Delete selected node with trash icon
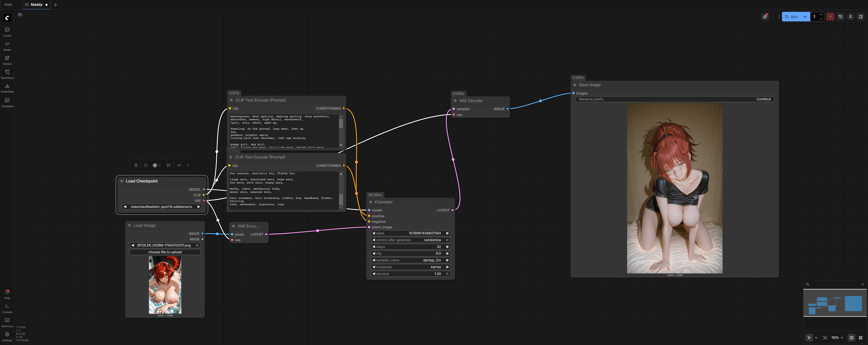This screenshot has height=345, width=868. 136,165
